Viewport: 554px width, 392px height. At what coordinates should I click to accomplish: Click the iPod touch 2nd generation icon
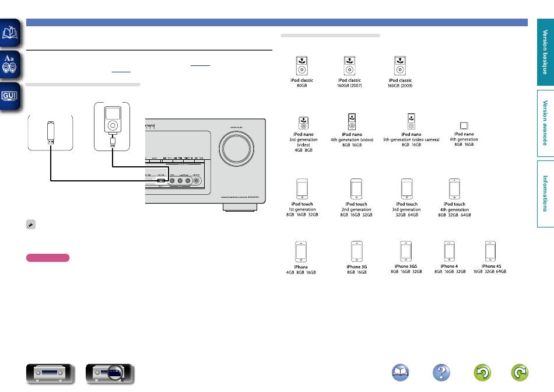click(x=356, y=189)
